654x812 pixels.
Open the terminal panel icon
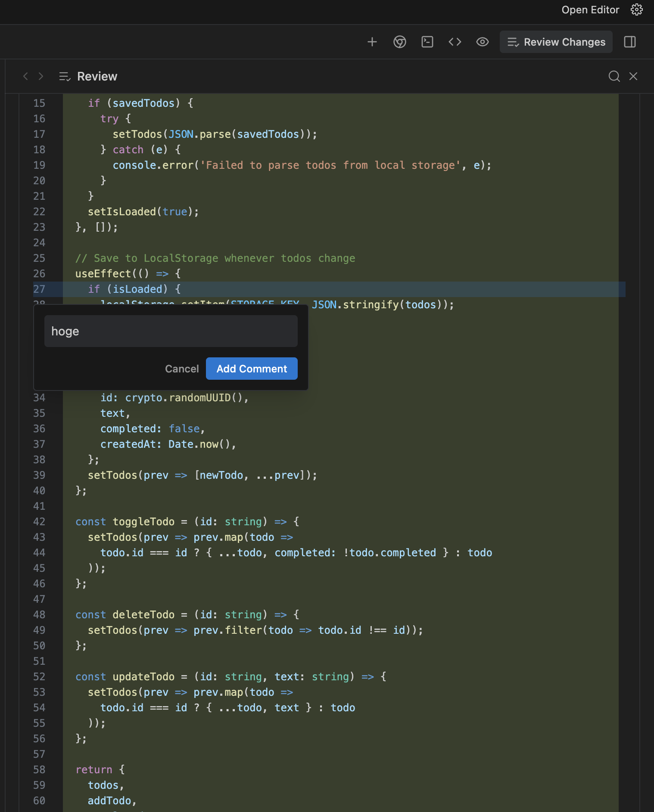tap(427, 42)
